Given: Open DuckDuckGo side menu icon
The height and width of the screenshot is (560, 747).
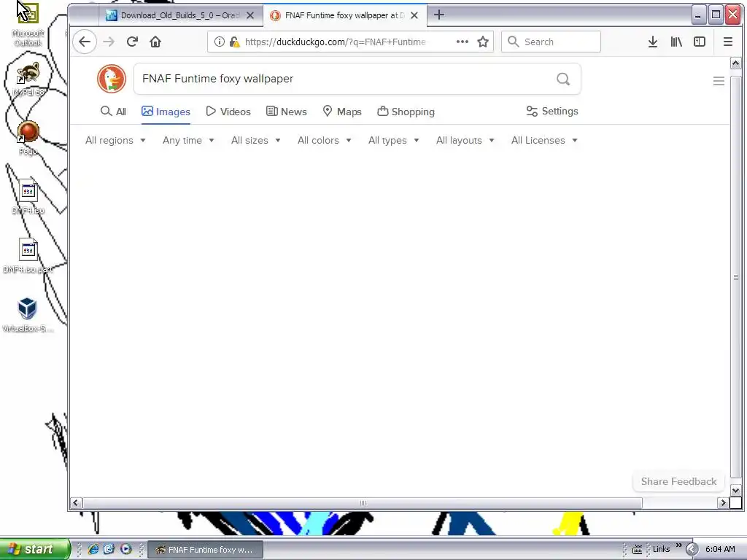Looking at the screenshot, I should tap(719, 81).
